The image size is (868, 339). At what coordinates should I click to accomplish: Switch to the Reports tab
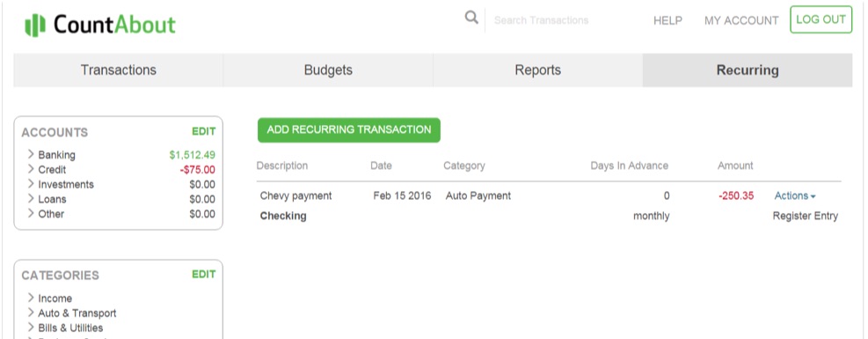click(538, 70)
